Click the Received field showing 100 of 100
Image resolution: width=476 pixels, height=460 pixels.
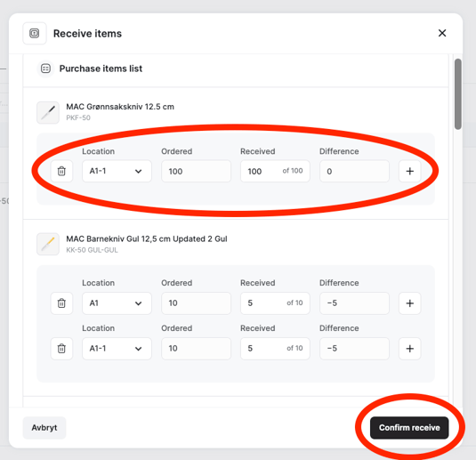275,171
